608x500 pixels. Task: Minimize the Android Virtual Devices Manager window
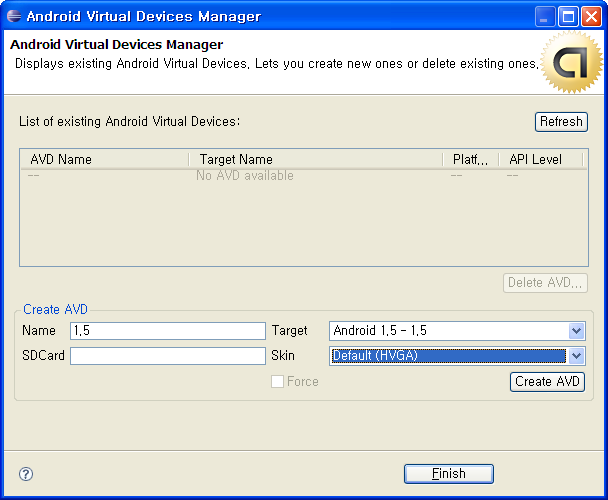544,17
